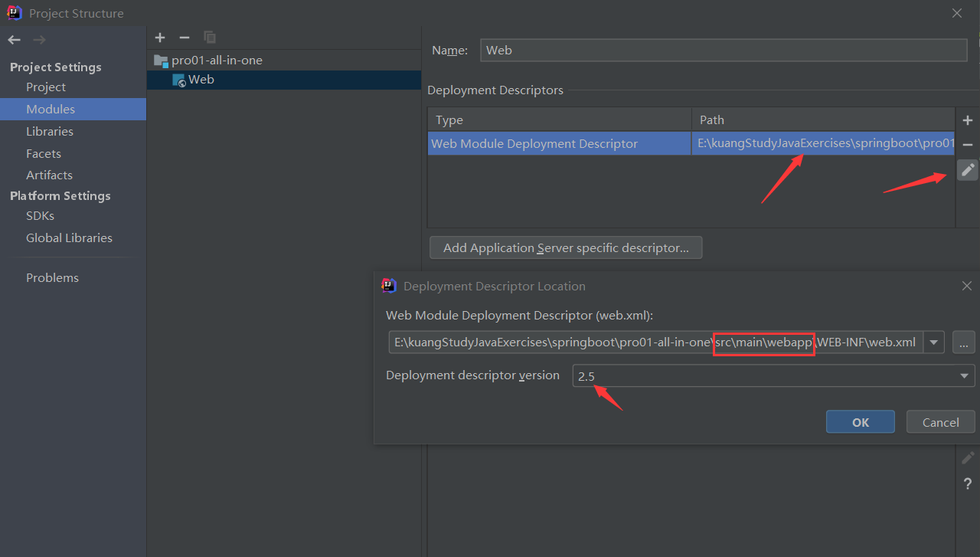Click the forward navigation arrow icon
980x557 pixels.
(40, 40)
